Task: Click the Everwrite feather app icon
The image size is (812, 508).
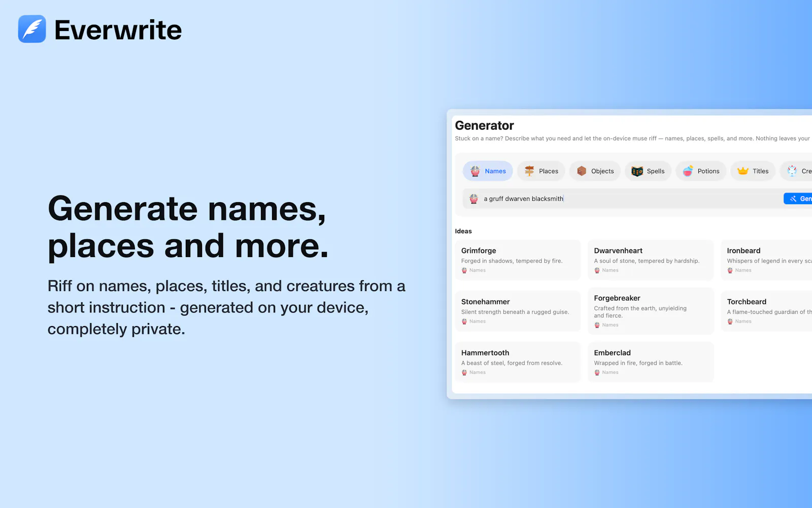Action: coord(32,29)
